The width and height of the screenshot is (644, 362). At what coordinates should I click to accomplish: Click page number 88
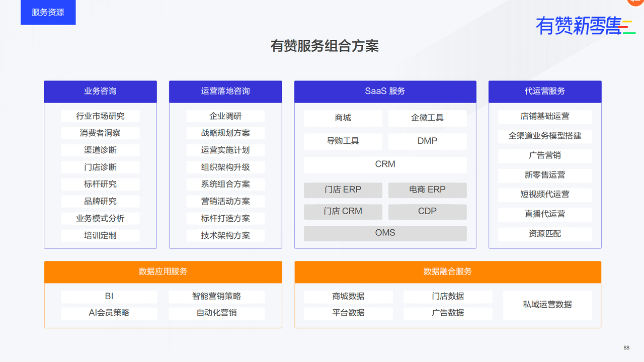point(626,348)
